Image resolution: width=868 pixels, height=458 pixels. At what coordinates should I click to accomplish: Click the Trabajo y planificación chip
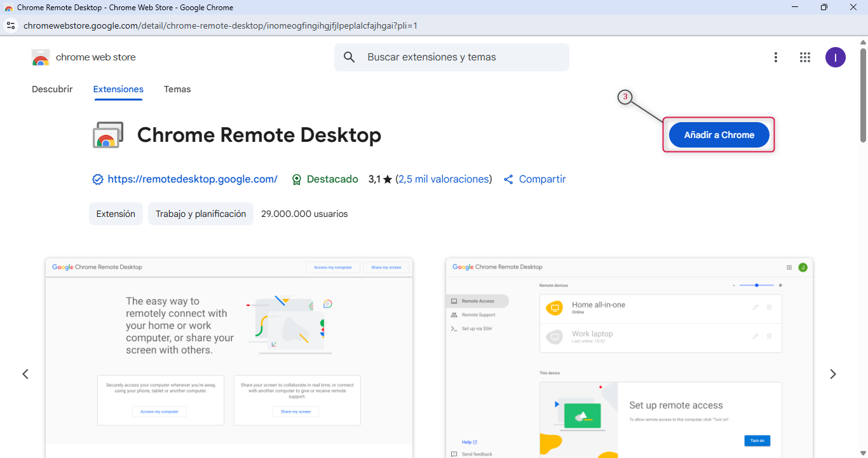201,214
